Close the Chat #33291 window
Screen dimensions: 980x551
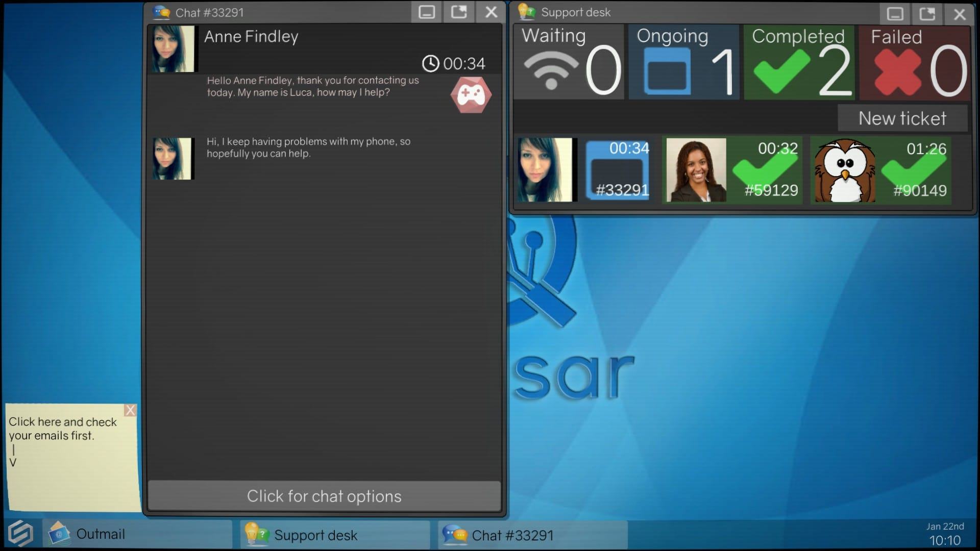tap(491, 12)
